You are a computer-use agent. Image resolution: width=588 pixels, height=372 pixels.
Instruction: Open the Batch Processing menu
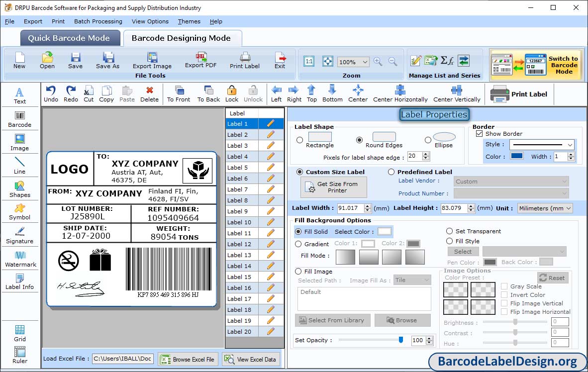98,21
